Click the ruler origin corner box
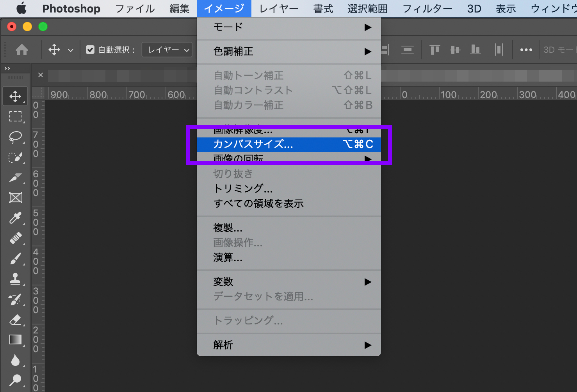The height and width of the screenshot is (392, 577). coord(38,93)
